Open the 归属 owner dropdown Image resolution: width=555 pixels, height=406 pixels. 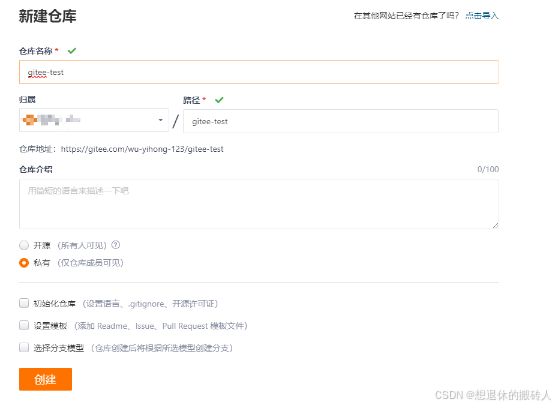tap(94, 120)
